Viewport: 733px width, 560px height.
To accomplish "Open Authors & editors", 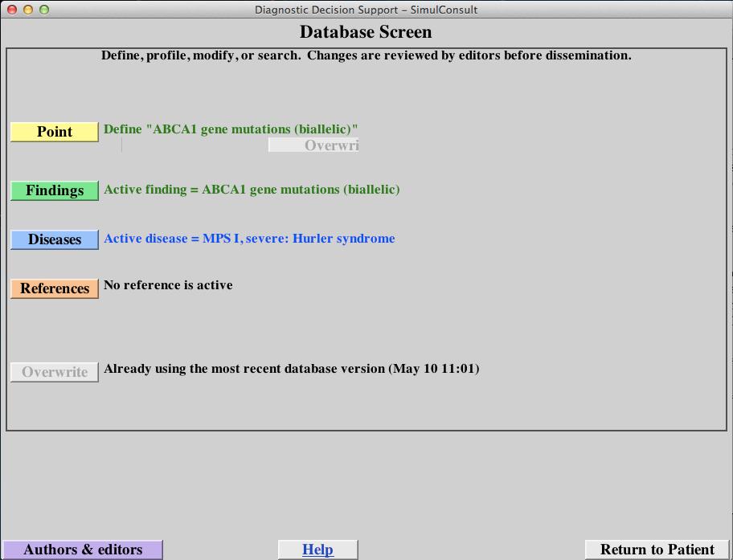I will [x=83, y=550].
